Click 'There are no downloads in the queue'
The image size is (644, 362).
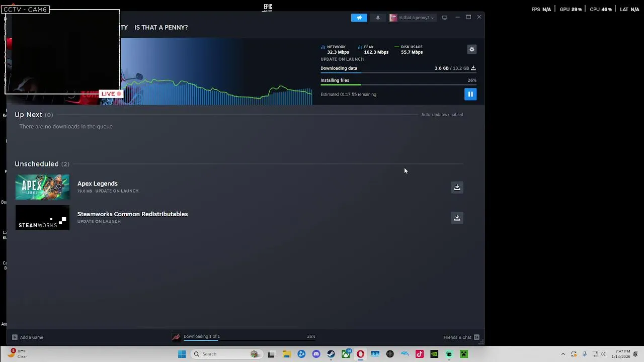pyautogui.click(x=66, y=127)
